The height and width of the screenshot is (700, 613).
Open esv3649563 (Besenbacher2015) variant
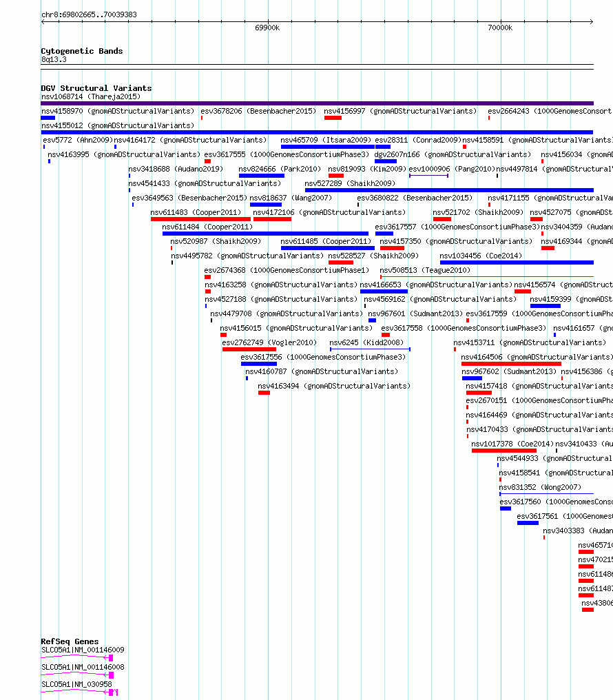pos(189,198)
